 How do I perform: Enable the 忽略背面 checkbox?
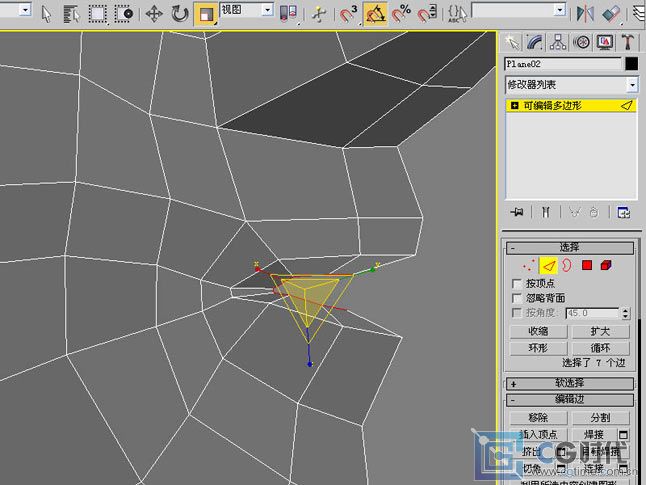pos(517,298)
